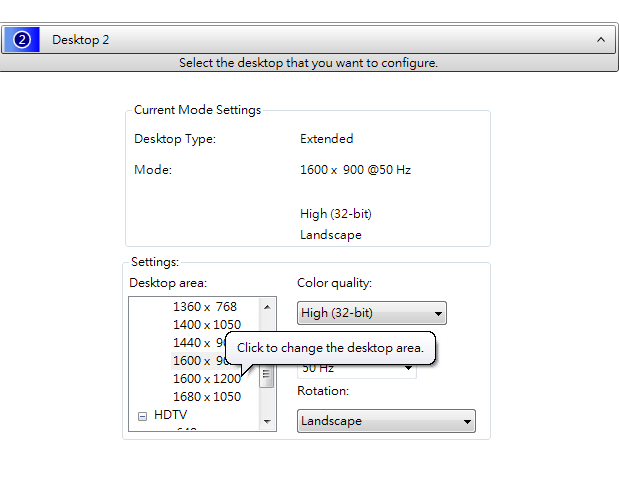Viewport: 619px width, 486px height.
Task: Click 'Landscape' in Current Mode Settings
Action: click(330, 235)
